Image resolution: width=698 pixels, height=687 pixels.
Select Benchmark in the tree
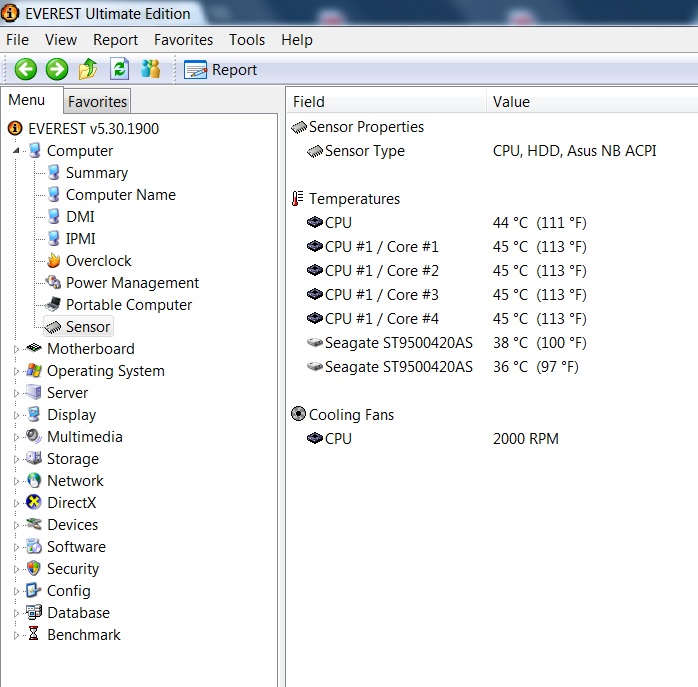84,634
